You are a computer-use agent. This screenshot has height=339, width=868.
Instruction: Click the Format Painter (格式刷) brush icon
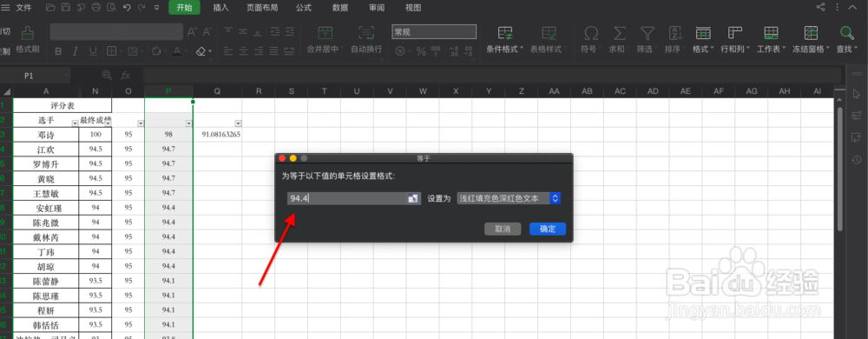tap(27, 34)
